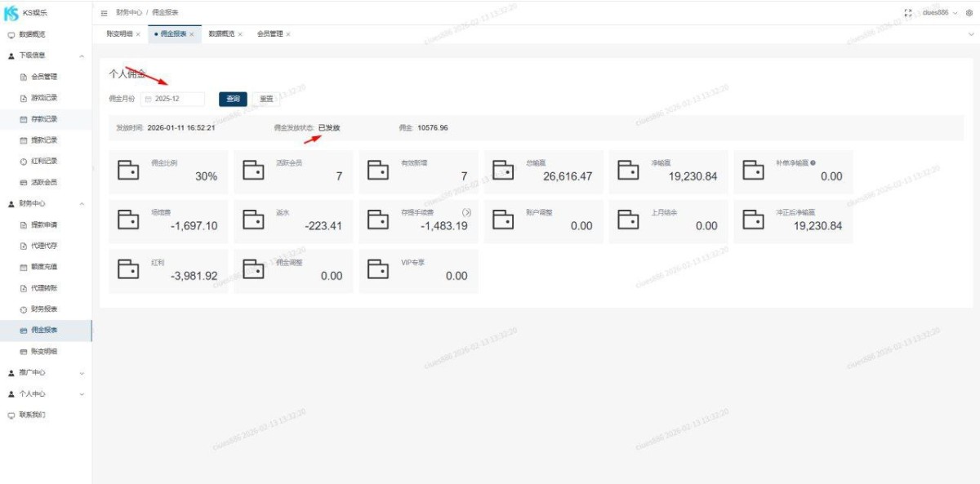Open the settings gear icon at top right
980x484 pixels.
[969, 13]
